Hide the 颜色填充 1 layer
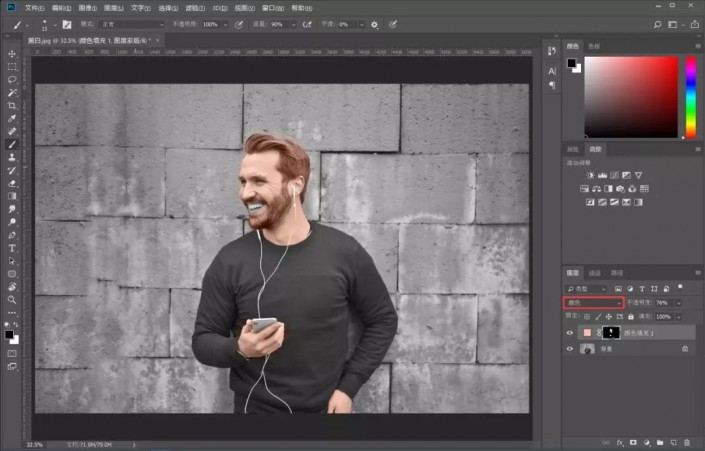 click(571, 332)
